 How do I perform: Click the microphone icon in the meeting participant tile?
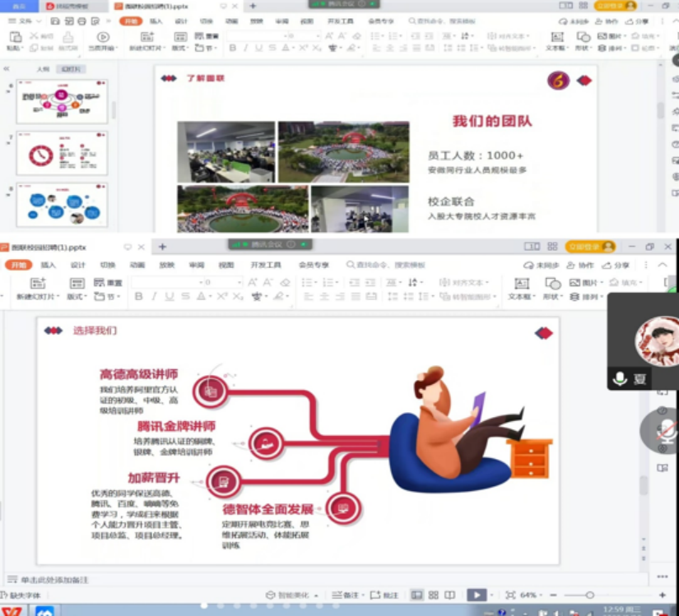[620, 378]
